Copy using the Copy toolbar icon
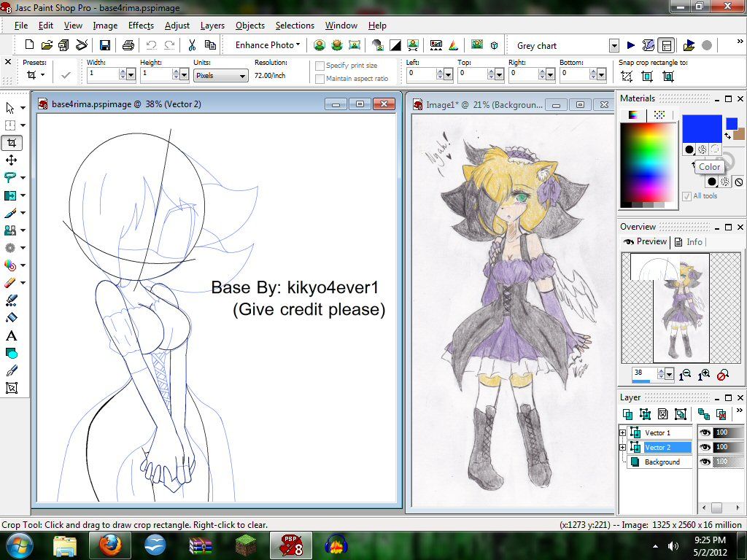Image resolution: width=747 pixels, height=560 pixels. [210, 45]
